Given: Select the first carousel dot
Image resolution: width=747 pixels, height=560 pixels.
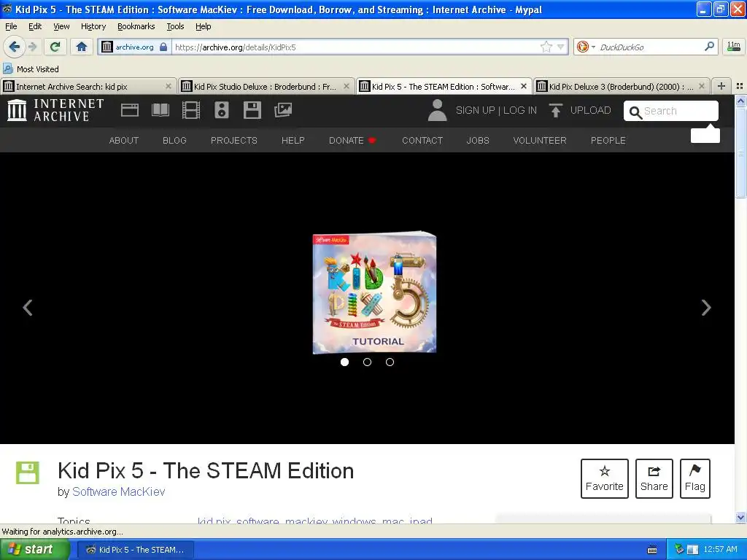Looking at the screenshot, I should click(x=344, y=362).
